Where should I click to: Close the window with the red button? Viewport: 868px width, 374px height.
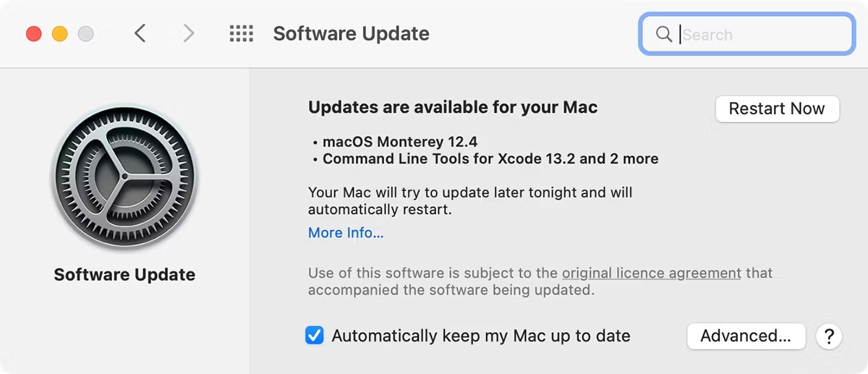pyautogui.click(x=34, y=34)
